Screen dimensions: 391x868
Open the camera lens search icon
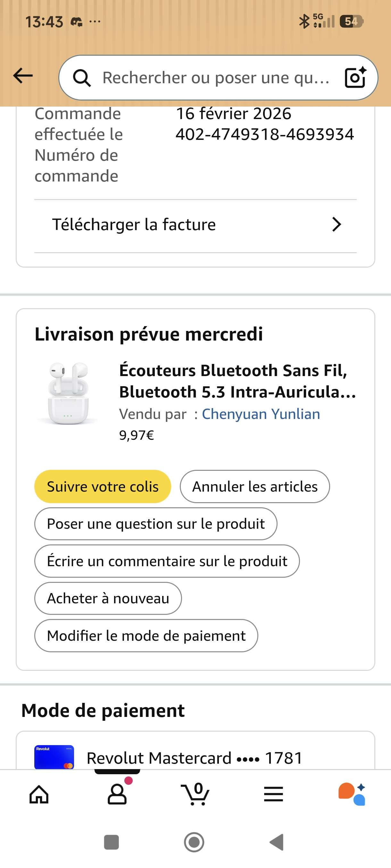(355, 77)
